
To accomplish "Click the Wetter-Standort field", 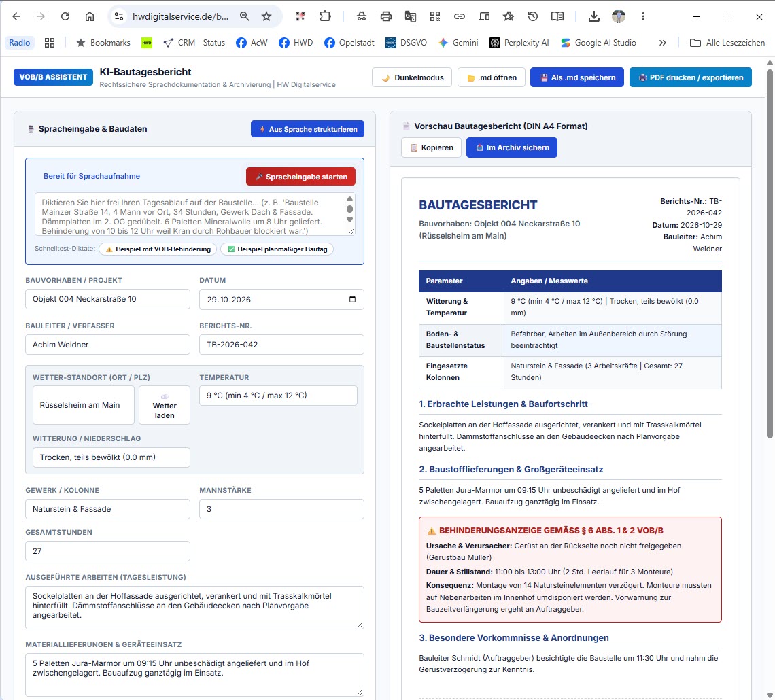I will (84, 405).
